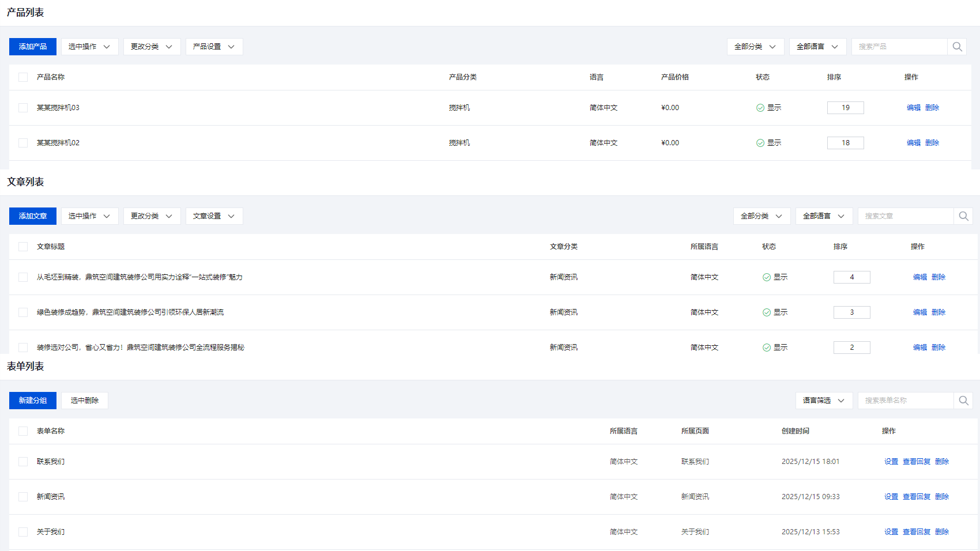Expand the 产品设置 dropdown
980x551 pixels.
click(214, 47)
